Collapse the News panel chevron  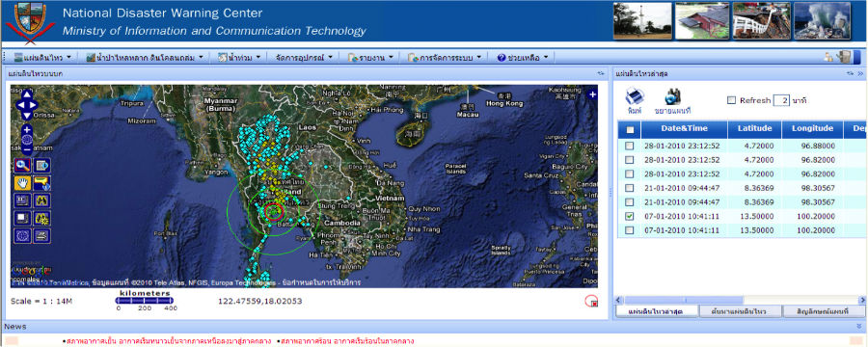coord(859,327)
